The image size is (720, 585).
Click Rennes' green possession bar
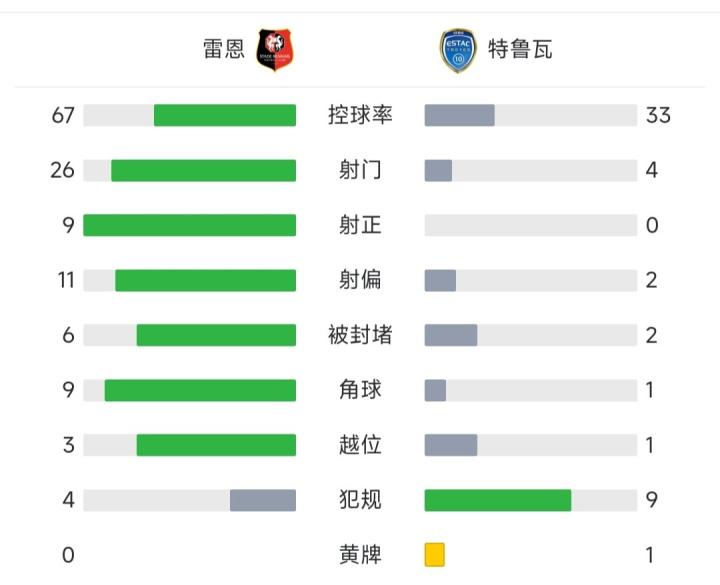225,115
